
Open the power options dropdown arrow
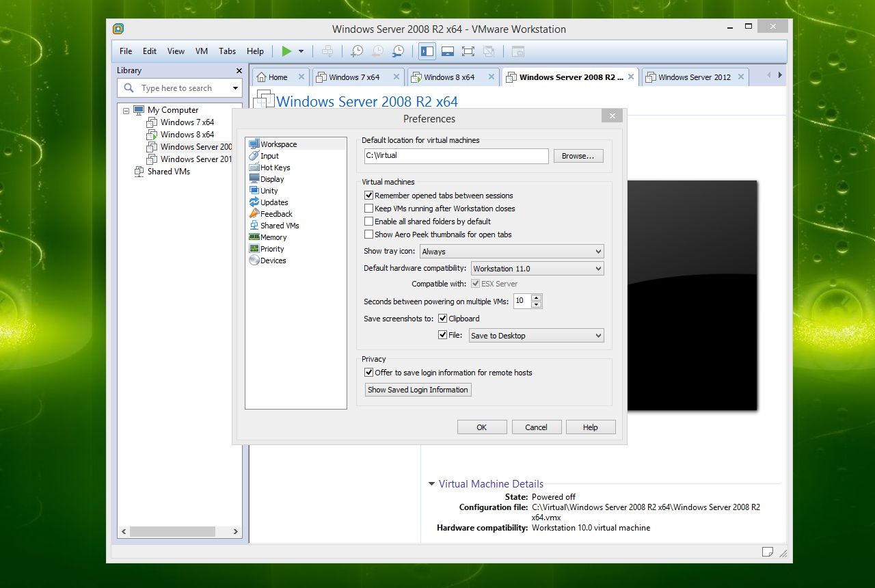pos(301,51)
